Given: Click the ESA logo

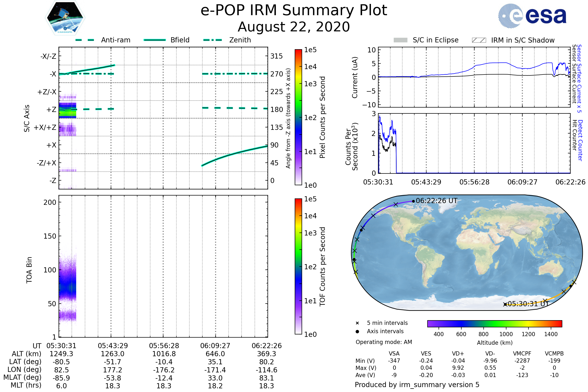Looking at the screenshot, I should click(x=532, y=16).
